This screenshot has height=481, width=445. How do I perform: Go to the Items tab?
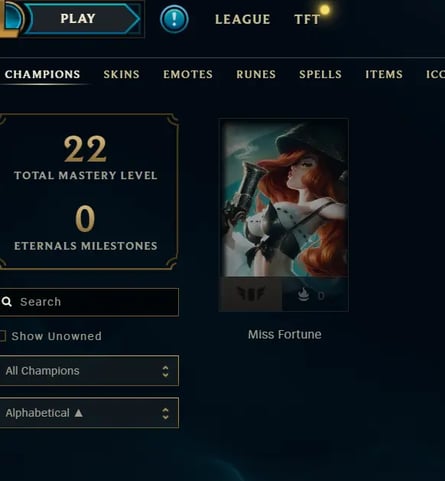pos(384,74)
